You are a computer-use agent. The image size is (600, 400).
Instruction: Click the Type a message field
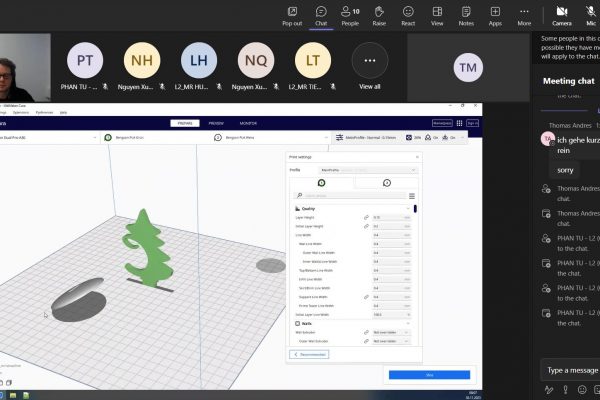572,370
